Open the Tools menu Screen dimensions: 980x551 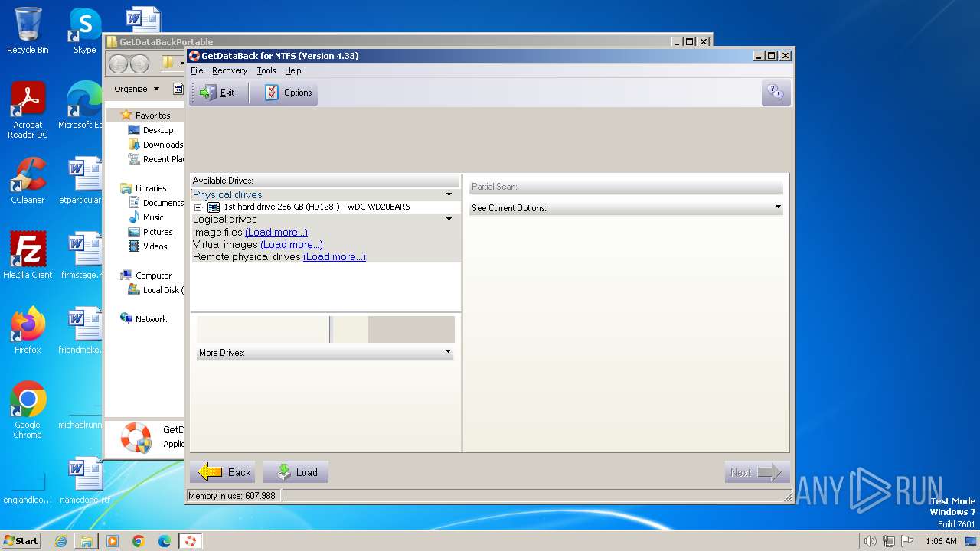coord(266,70)
